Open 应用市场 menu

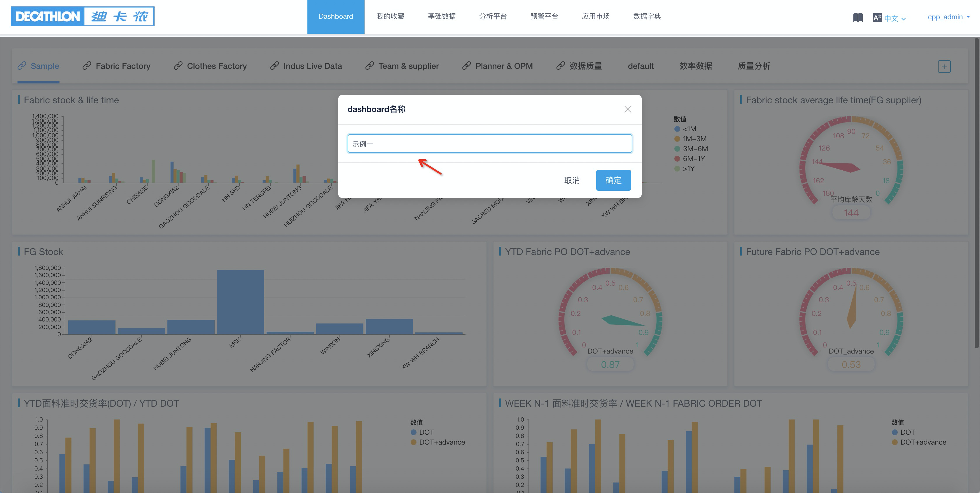pos(596,16)
